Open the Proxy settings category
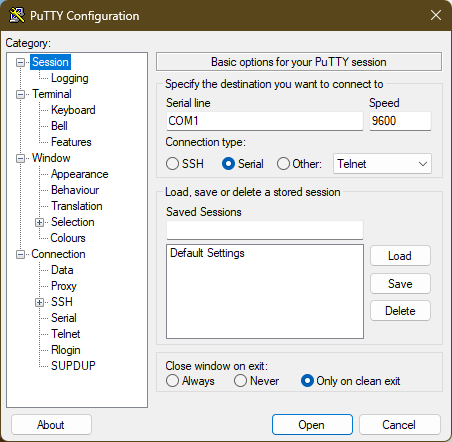452x442 pixels. [64, 286]
